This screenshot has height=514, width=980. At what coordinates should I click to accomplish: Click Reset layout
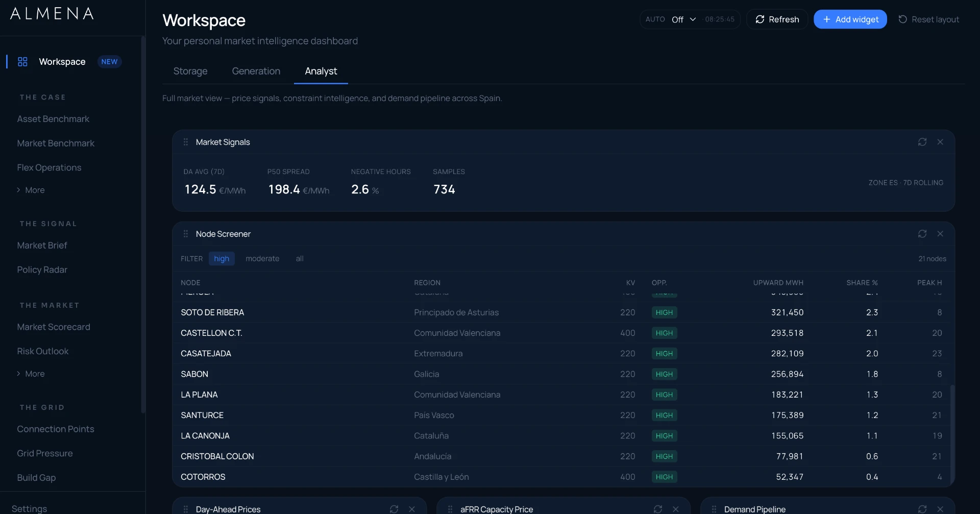[929, 19]
